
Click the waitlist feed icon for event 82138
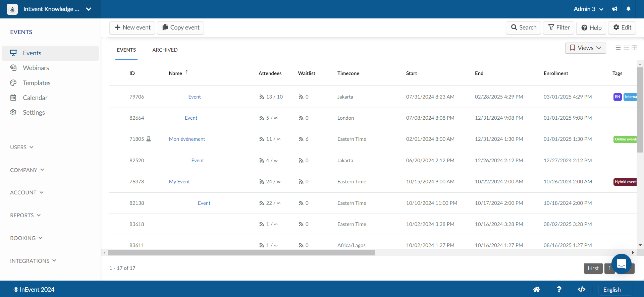coord(301,203)
